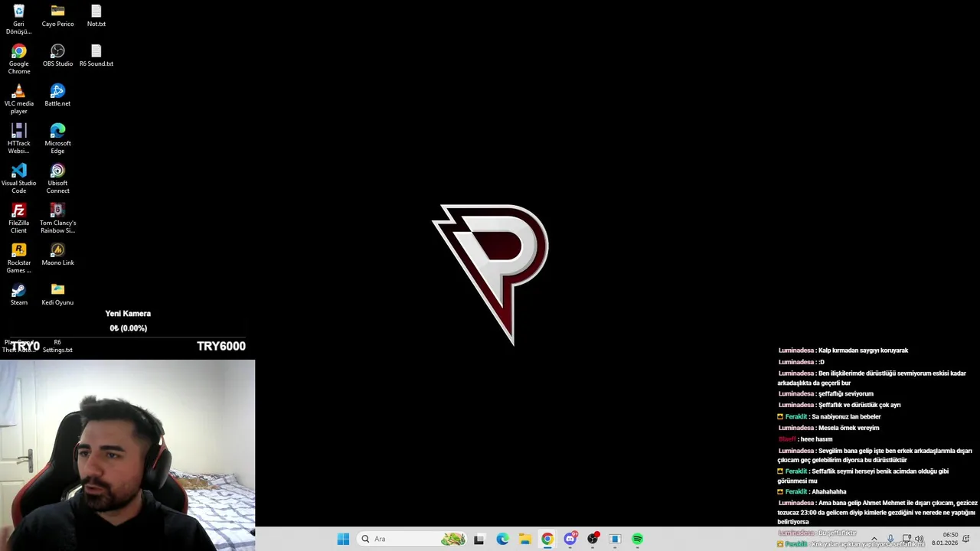Select the R6 Settings.txt file
The image size is (980, 551).
pos(57,346)
